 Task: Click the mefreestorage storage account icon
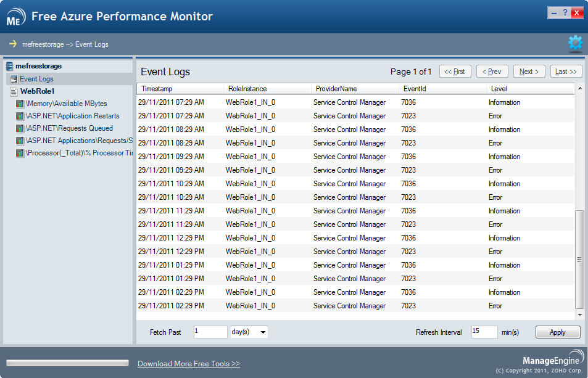click(9, 67)
